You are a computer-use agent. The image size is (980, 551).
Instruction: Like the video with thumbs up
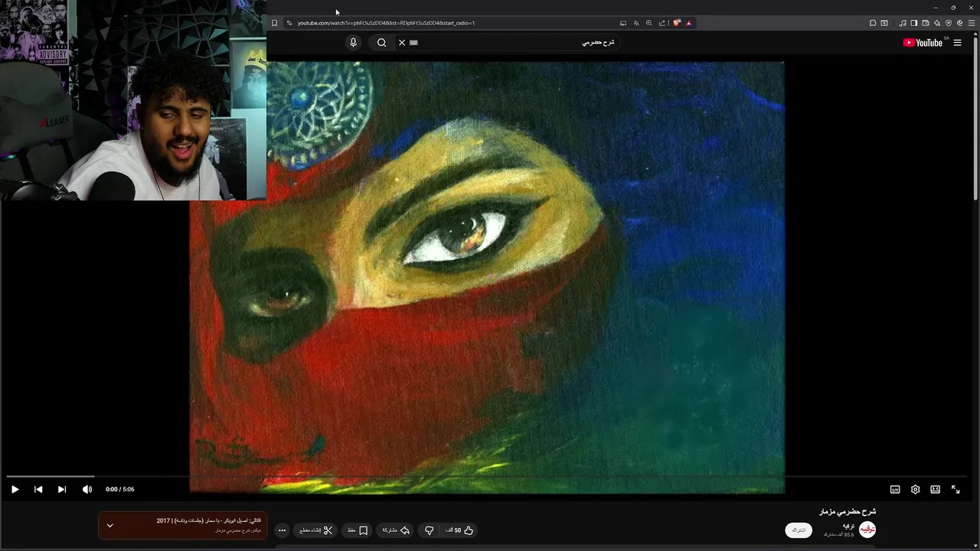pos(460,530)
